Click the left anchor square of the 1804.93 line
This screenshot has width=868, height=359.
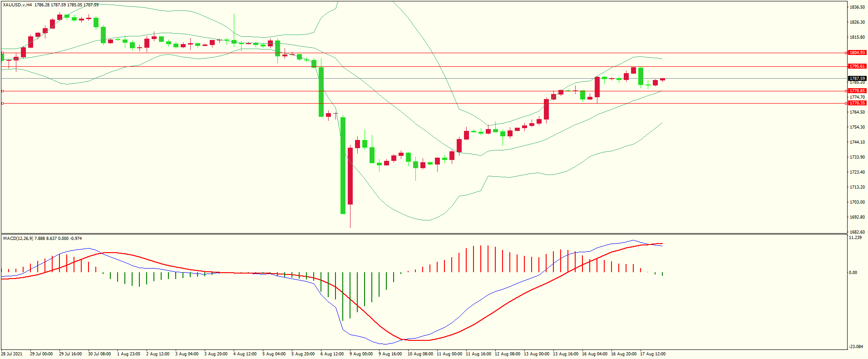pos(2,53)
